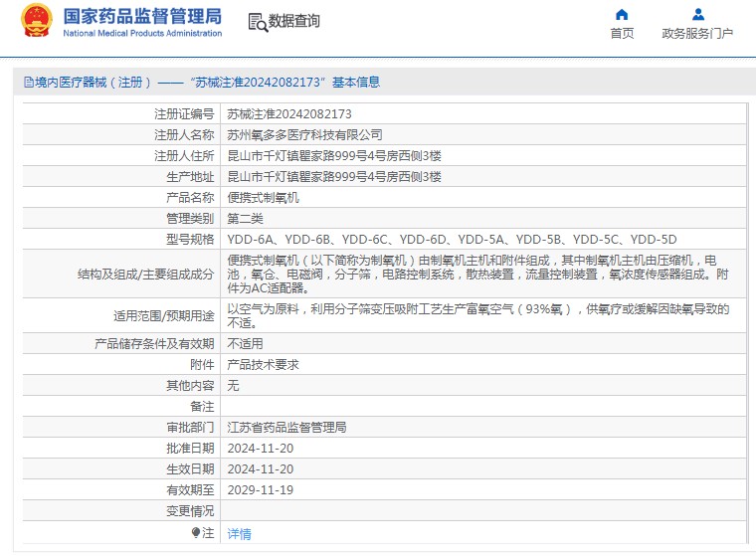Screen dimensions: 756x556
Task: Go to 首页 text link
Action: [622, 33]
